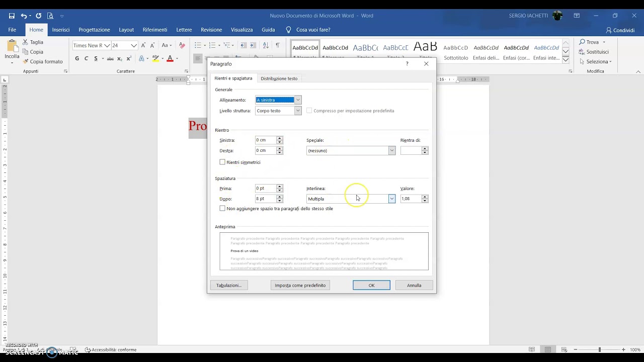644x362 pixels.
Task: Clear all formatting eraser icon
Action: pos(182,45)
